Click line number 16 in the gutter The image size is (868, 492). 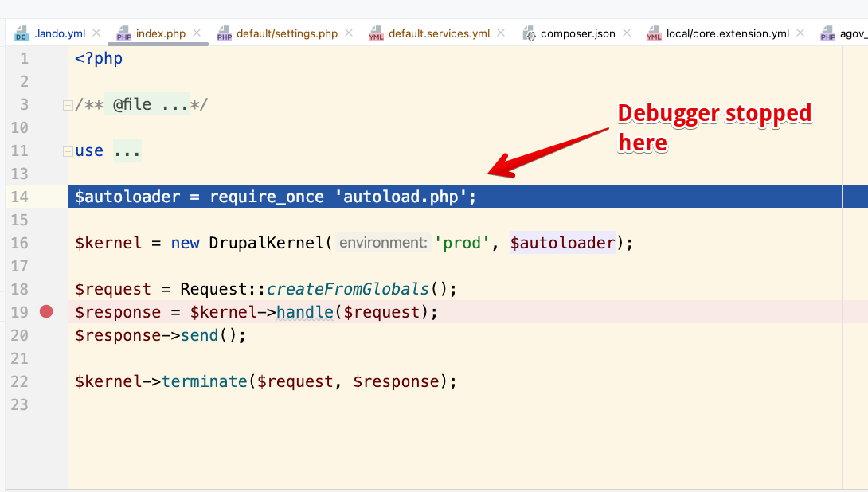point(19,243)
